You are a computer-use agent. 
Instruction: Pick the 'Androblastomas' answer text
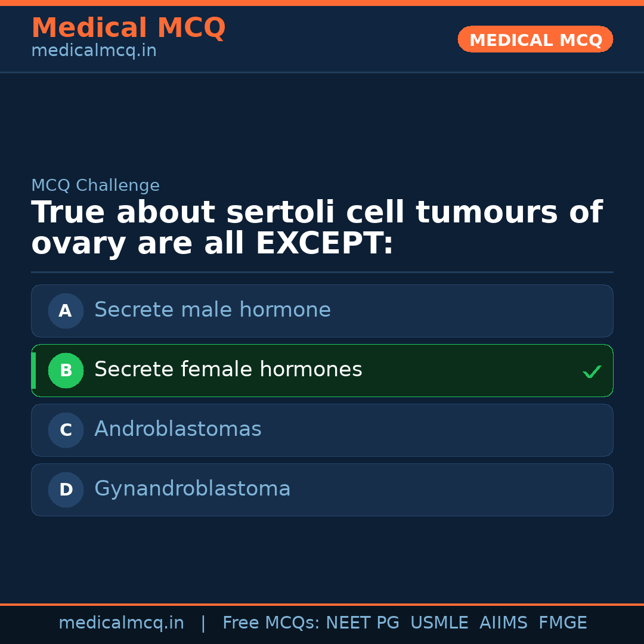(178, 429)
